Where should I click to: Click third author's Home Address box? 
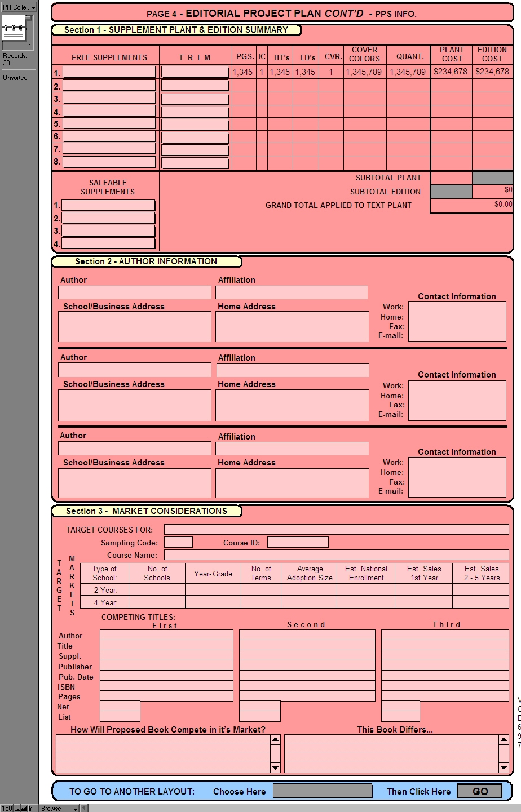pyautogui.click(x=292, y=483)
